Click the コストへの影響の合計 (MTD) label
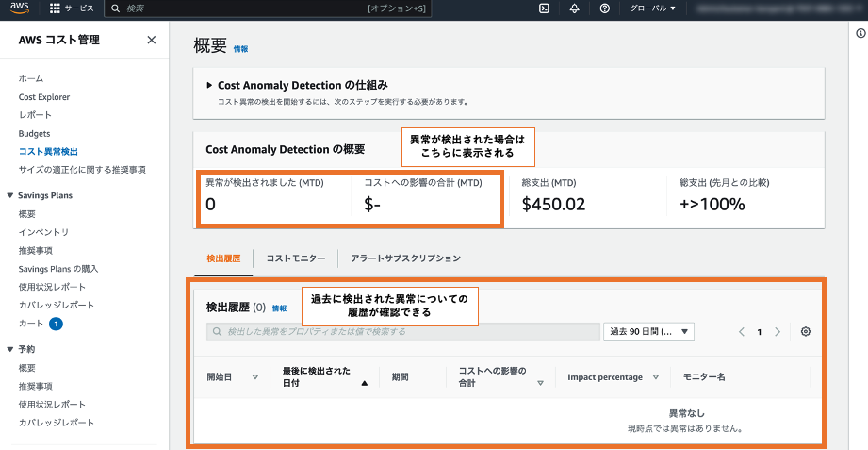This screenshot has height=450, width=868. pos(423,183)
